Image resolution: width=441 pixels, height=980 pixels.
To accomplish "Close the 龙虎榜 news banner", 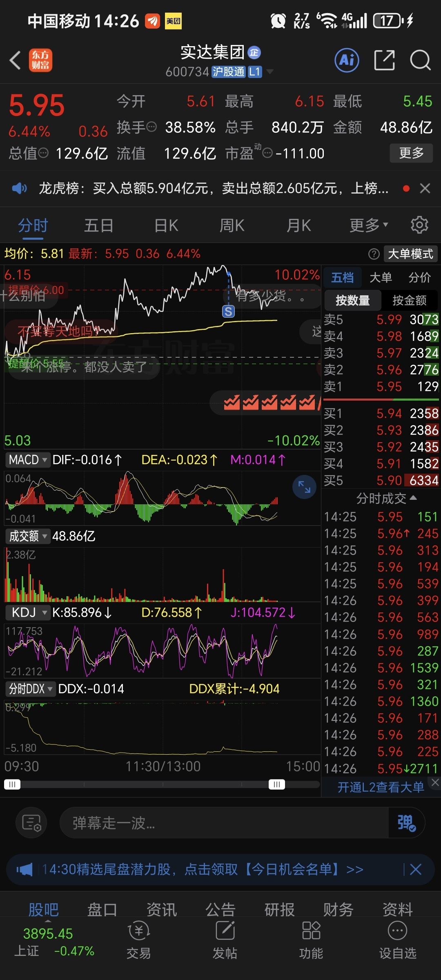I will point(425,188).
